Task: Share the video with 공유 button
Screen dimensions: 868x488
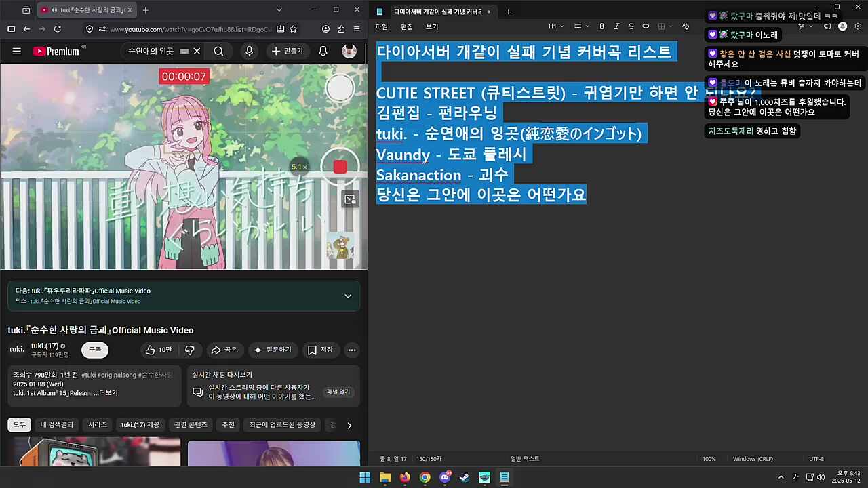Action: coord(224,350)
